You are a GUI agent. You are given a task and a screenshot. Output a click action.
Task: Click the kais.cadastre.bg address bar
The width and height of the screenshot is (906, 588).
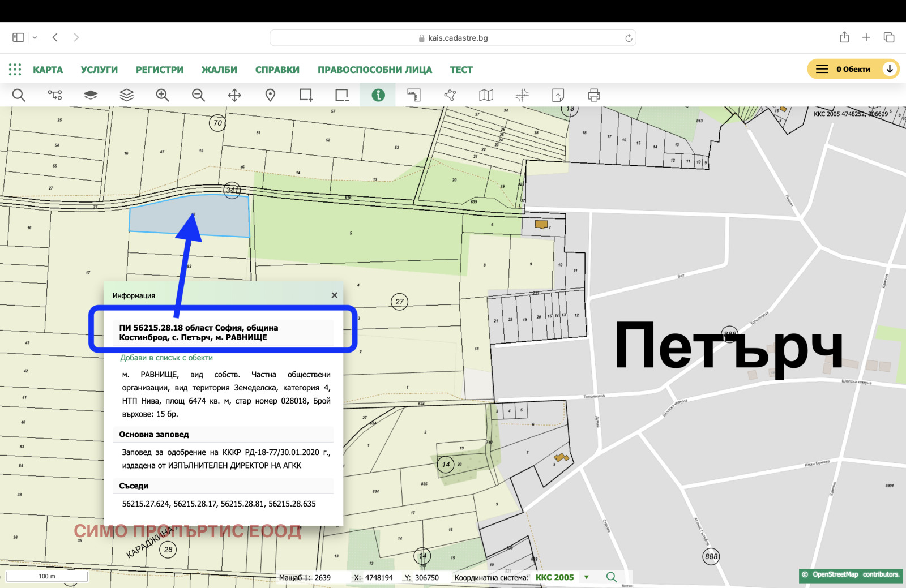tap(453, 38)
